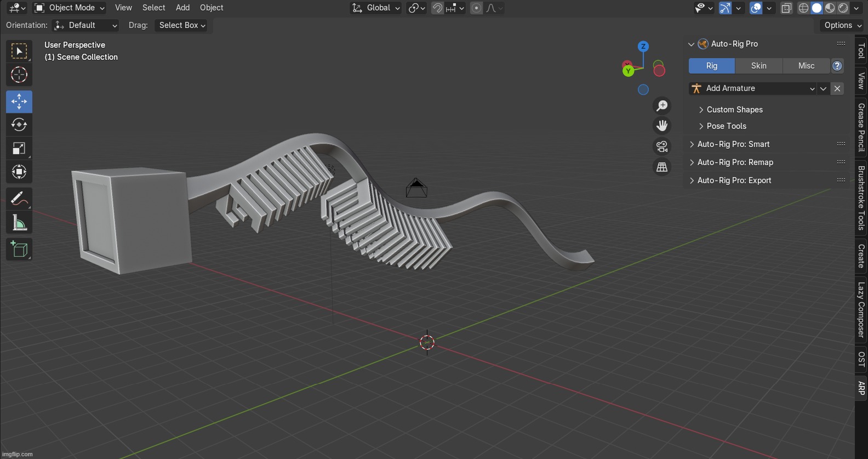Open the Lazy Composer sidebar tab
The height and width of the screenshot is (459, 868).
(861, 309)
